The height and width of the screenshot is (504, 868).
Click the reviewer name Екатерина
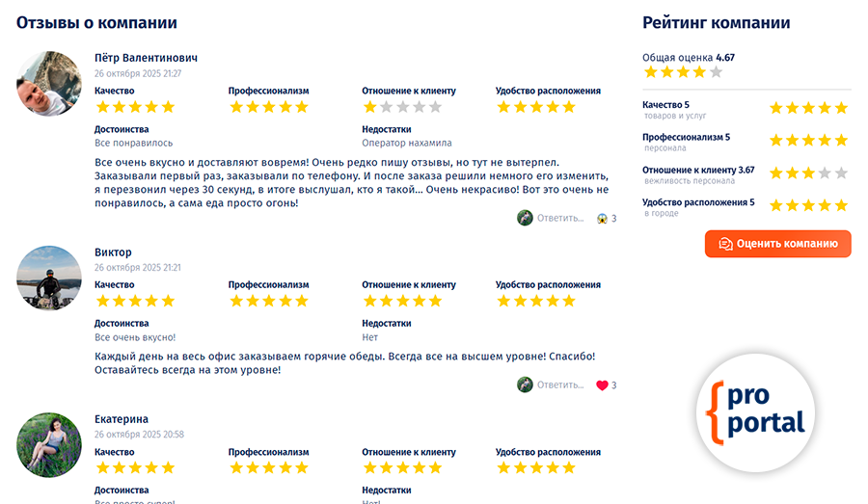click(x=122, y=419)
